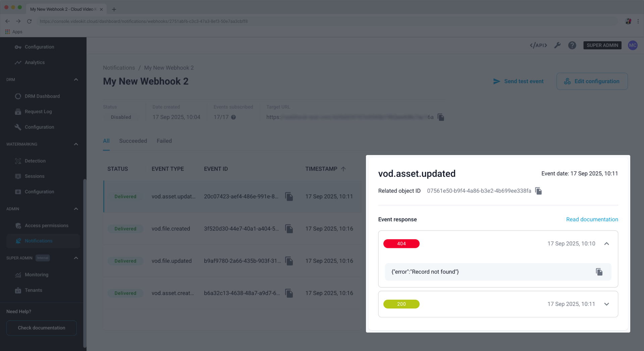Viewport: 644px width, 351px height.
Task: Open the API reference icon
Action: (538, 45)
